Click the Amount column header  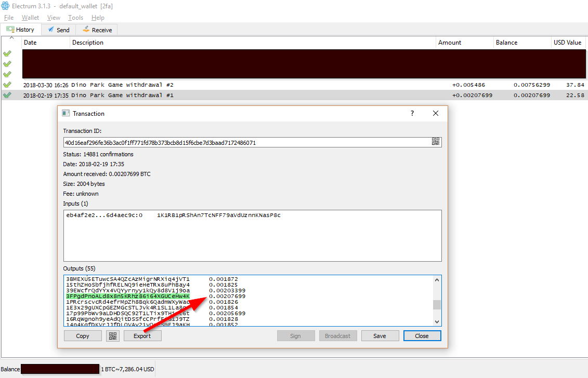coord(465,43)
